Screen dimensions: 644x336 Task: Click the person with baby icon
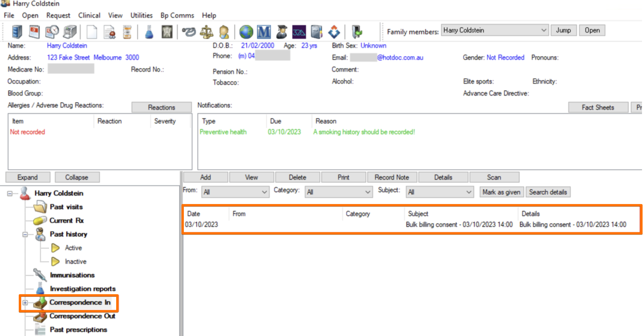[224, 32]
